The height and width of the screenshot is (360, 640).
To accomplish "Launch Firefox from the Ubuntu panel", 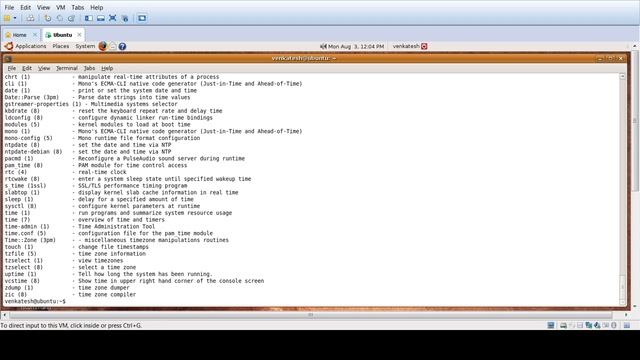I will [x=102, y=46].
